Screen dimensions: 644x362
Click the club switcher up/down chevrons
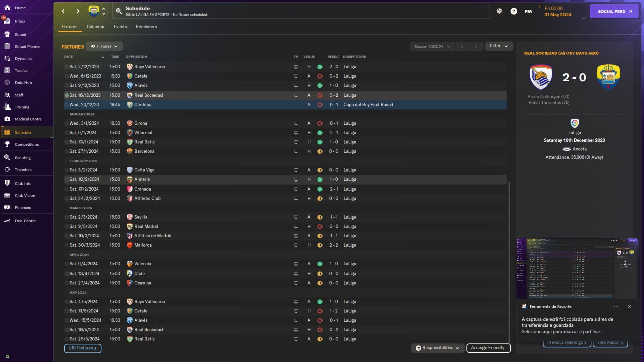[x=104, y=11]
